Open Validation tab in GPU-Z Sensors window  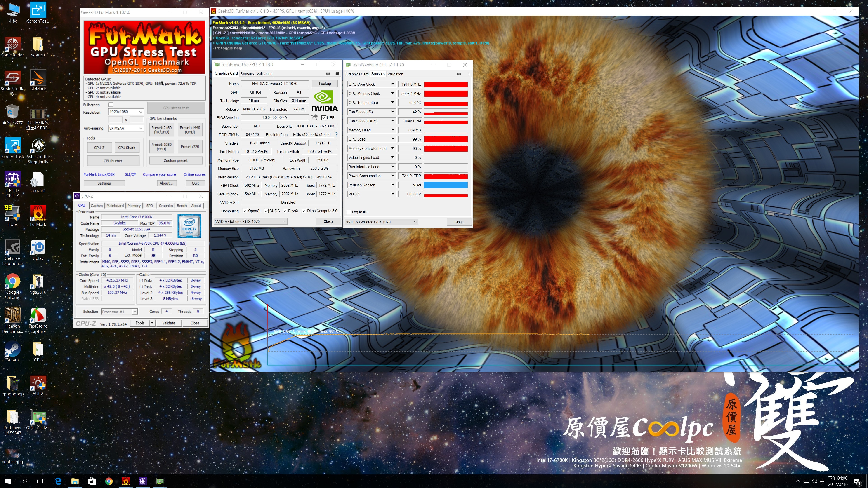395,74
